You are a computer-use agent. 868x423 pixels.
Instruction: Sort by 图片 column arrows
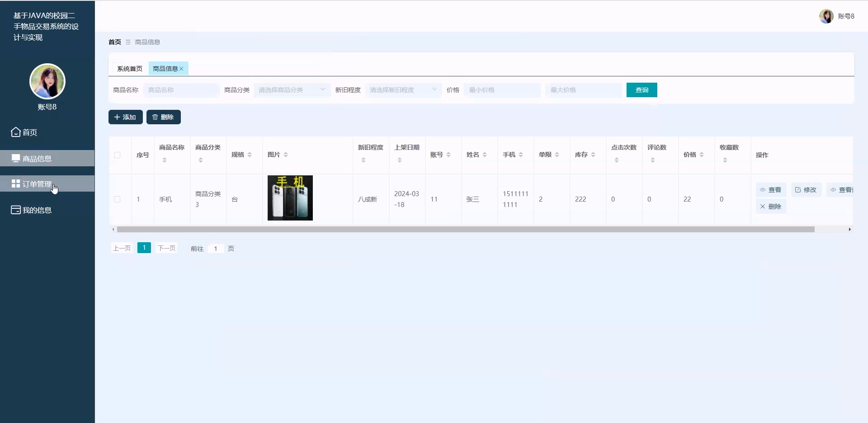(x=286, y=155)
